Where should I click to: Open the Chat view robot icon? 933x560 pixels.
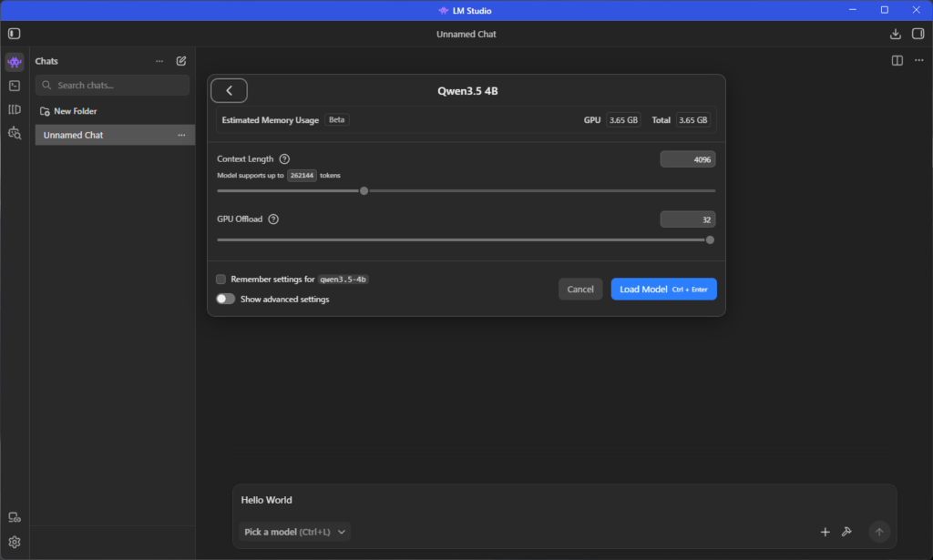point(14,62)
